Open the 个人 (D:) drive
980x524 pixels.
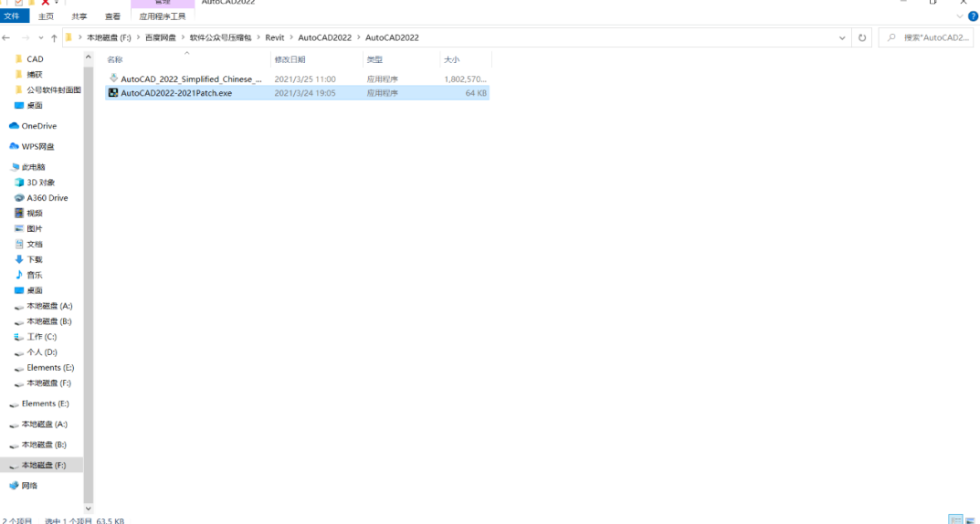pyautogui.click(x=42, y=352)
